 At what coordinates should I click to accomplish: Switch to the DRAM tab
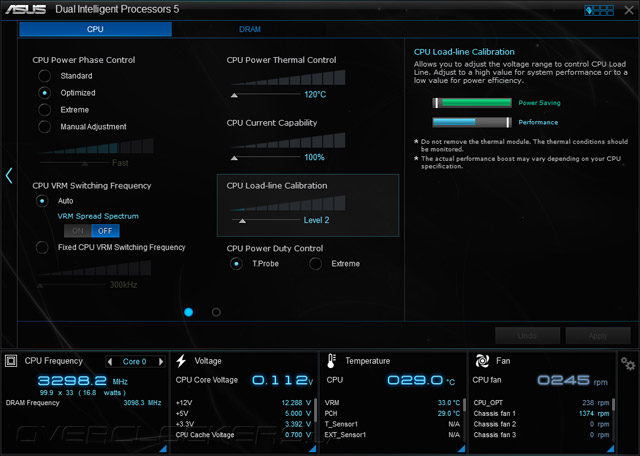pyautogui.click(x=250, y=29)
